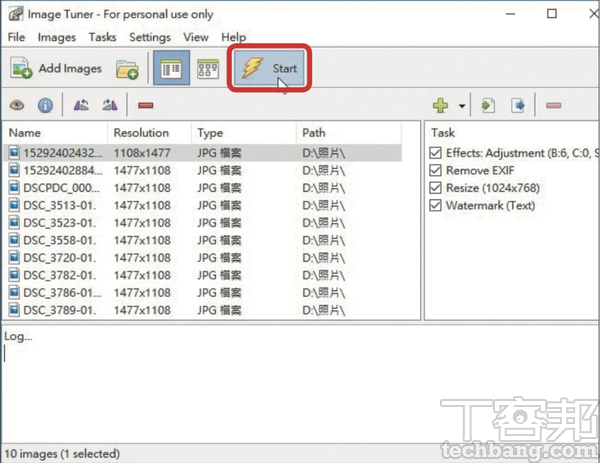This screenshot has height=463, width=600.
Task: Switch to details list view
Action: 168,69
